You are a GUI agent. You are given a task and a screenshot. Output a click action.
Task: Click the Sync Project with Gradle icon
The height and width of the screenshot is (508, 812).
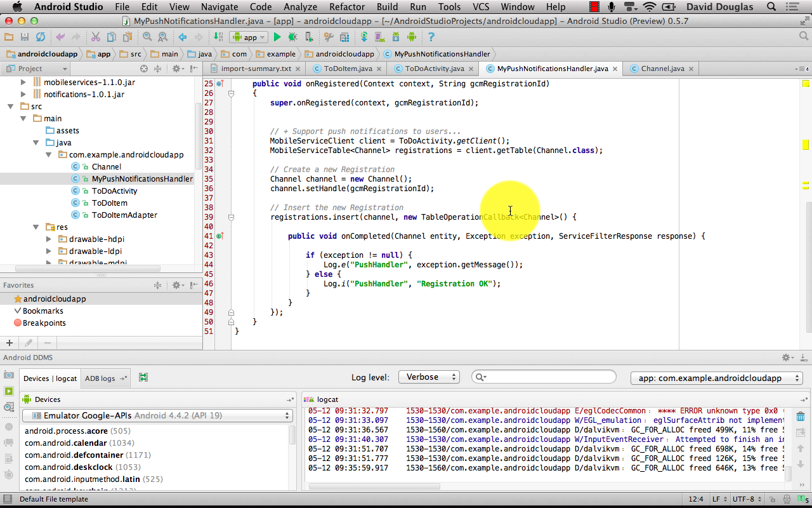coord(364,37)
